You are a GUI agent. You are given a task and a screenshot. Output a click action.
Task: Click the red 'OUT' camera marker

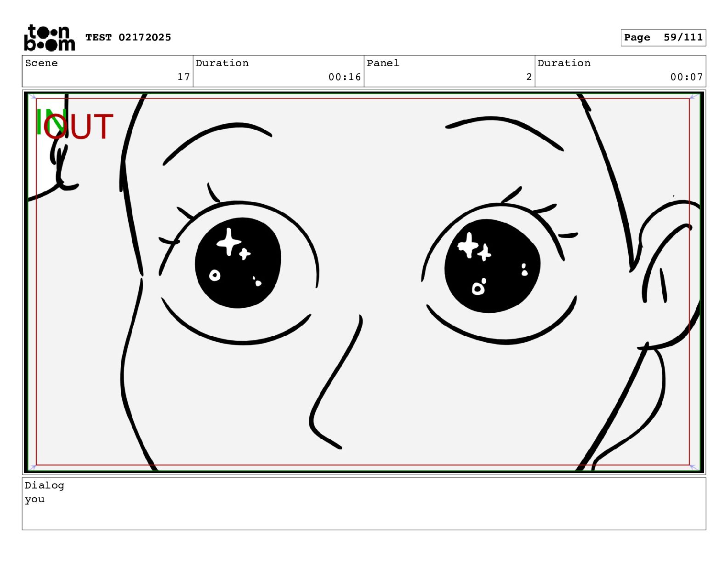click(79, 126)
